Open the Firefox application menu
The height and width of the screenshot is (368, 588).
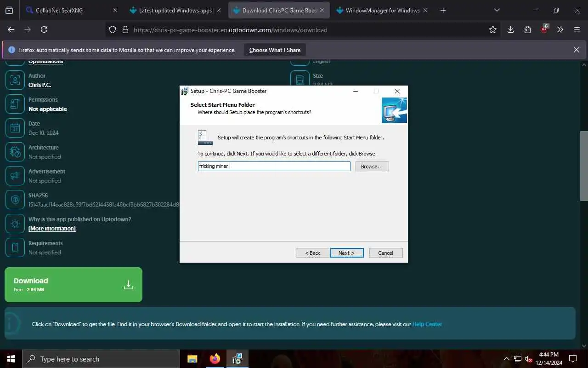coord(577,29)
